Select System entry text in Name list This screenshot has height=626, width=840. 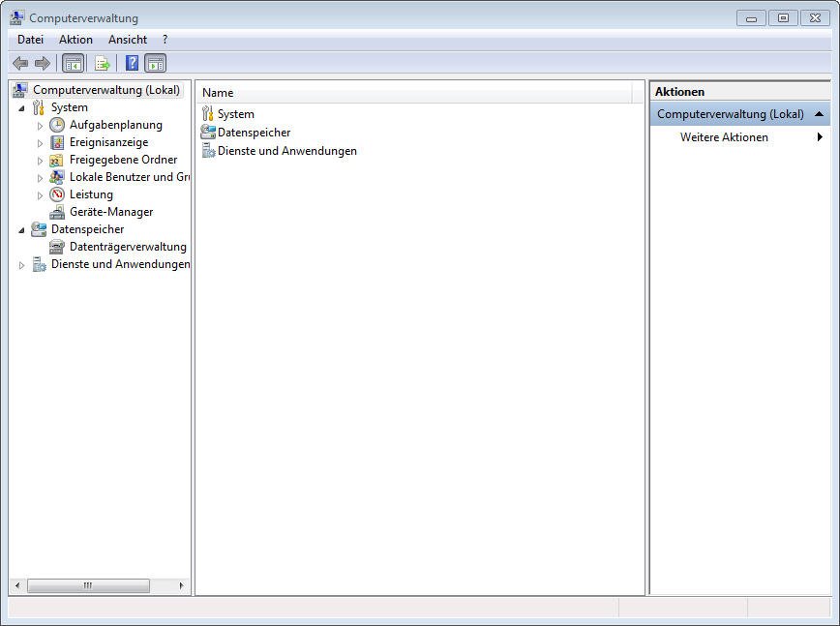pos(236,114)
